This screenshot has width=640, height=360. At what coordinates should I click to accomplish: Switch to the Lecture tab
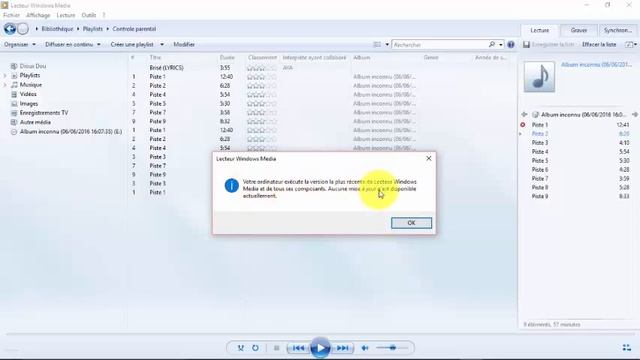[x=540, y=30]
